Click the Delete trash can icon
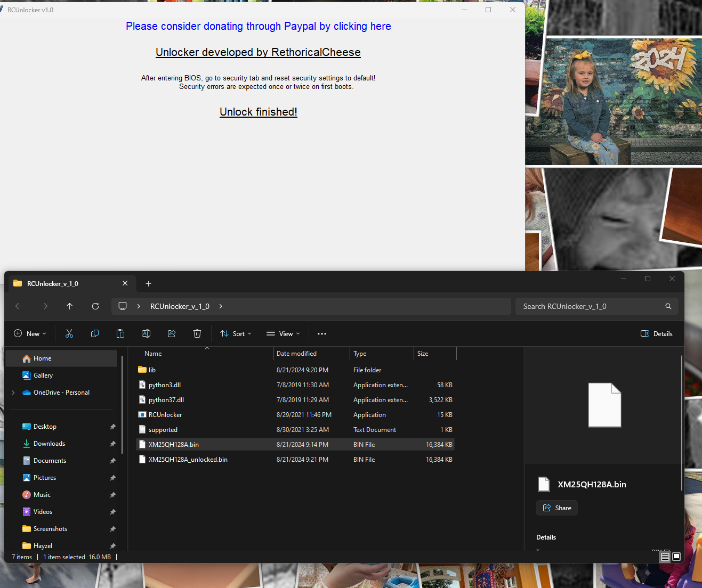The image size is (702, 588). coord(197,333)
